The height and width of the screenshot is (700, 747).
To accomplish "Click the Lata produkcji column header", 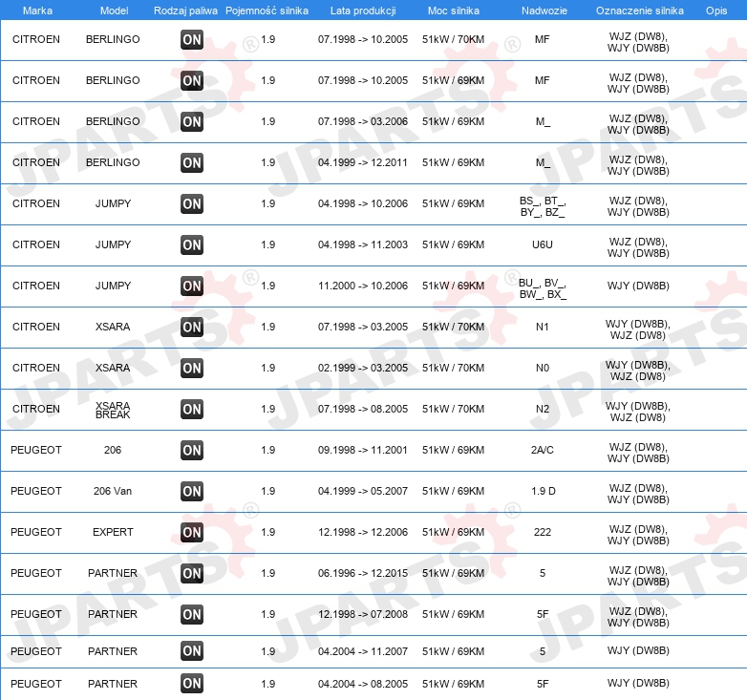I will click(x=363, y=11).
